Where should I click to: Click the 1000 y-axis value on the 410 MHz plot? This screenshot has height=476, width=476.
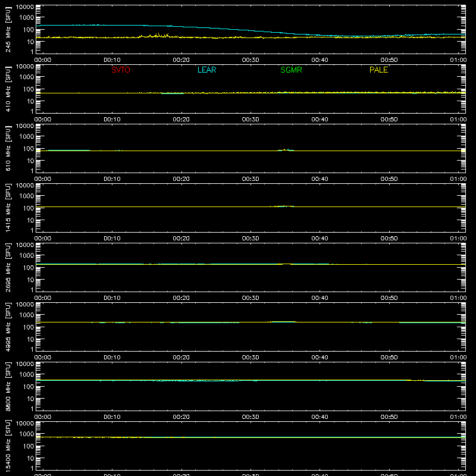[x=27, y=77]
